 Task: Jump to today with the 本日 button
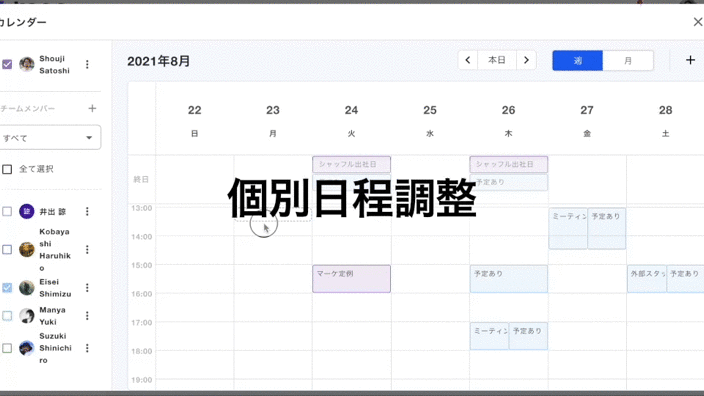[497, 60]
